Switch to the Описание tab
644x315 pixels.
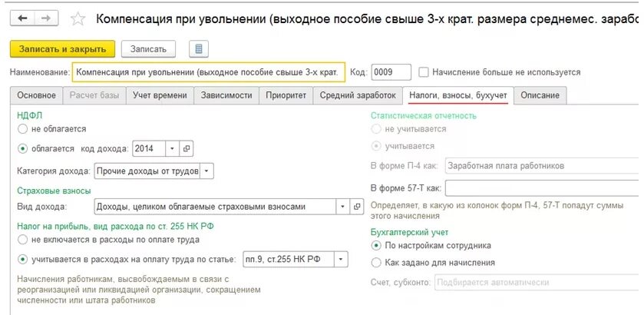pyautogui.click(x=540, y=95)
